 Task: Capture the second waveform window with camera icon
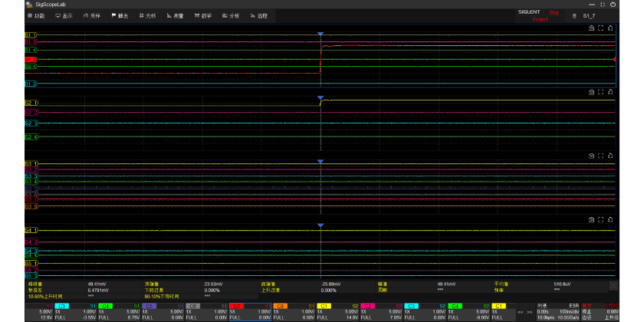click(x=591, y=92)
